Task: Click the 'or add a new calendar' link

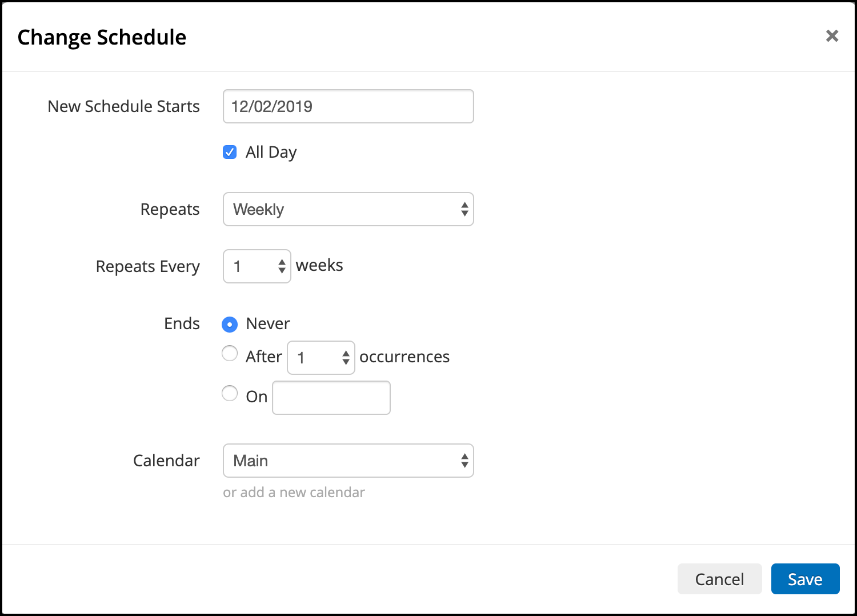Action: (294, 493)
